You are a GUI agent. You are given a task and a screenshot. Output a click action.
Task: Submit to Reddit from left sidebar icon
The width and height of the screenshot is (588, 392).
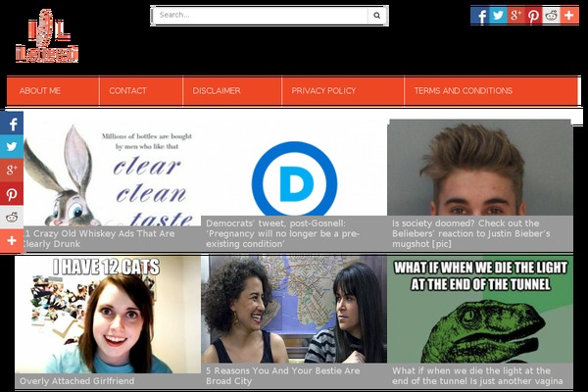coord(12,218)
